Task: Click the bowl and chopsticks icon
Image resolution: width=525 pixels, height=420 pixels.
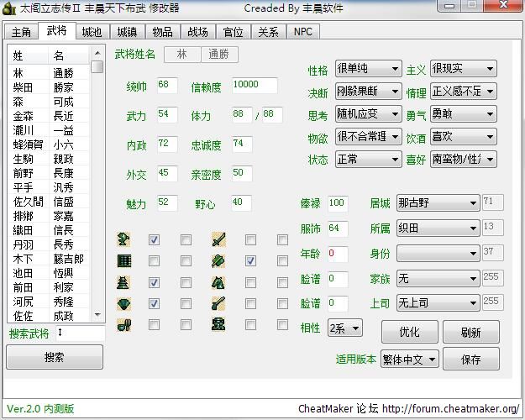Action: [x=123, y=325]
